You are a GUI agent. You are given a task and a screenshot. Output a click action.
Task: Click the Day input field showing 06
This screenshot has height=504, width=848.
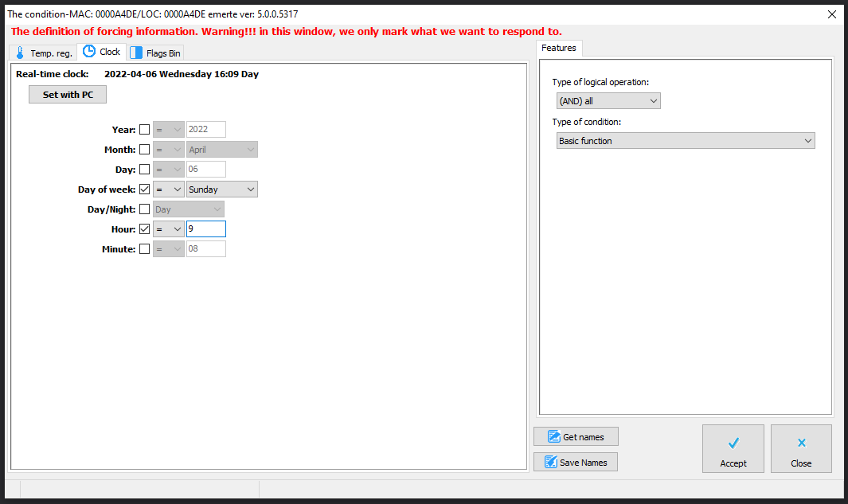click(206, 170)
